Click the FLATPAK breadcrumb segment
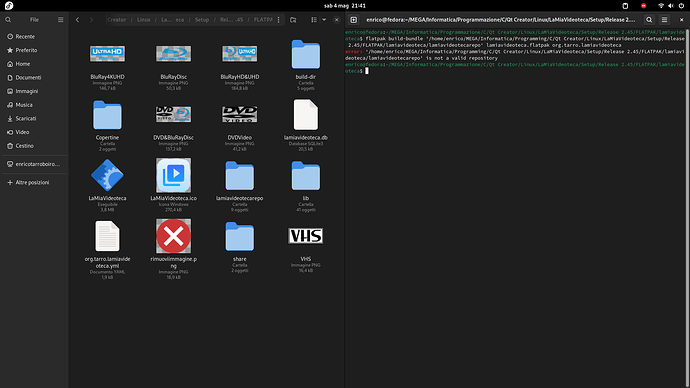Image resolution: width=690 pixels, height=388 pixels. pos(263,20)
